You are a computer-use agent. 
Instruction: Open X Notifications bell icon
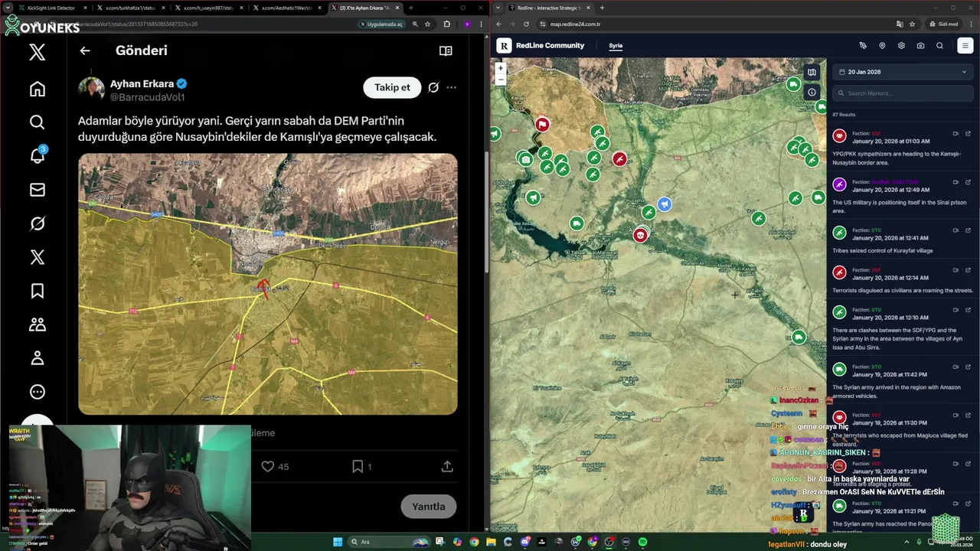[37, 155]
